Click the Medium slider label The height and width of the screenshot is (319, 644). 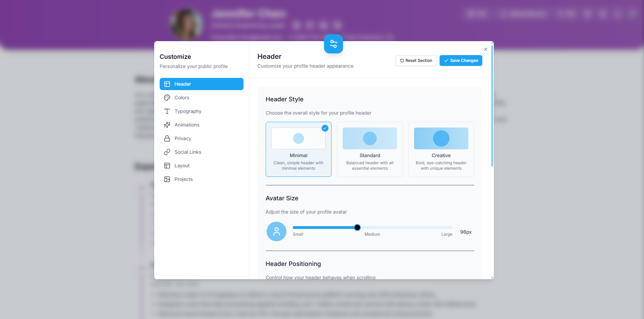point(372,234)
